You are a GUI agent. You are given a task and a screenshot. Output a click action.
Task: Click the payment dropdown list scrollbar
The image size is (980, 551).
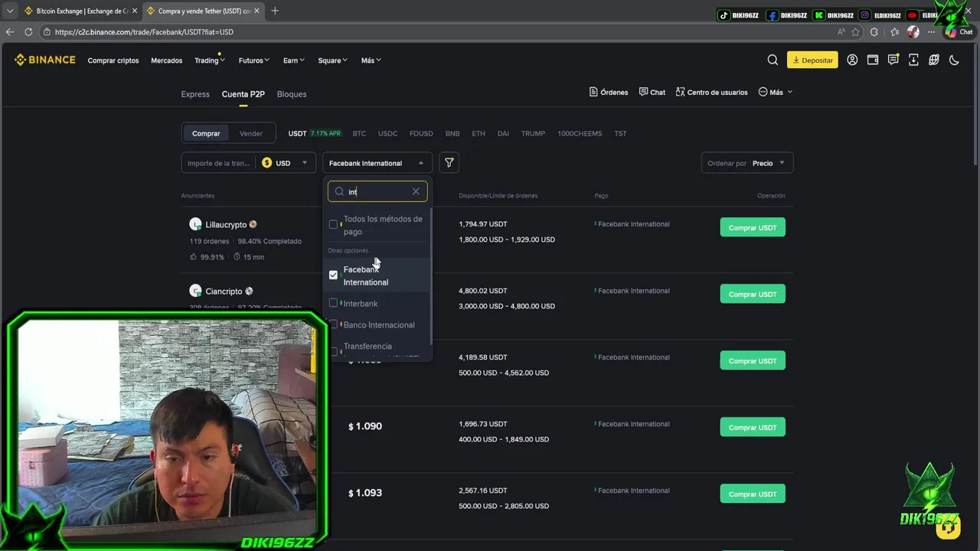click(x=432, y=275)
